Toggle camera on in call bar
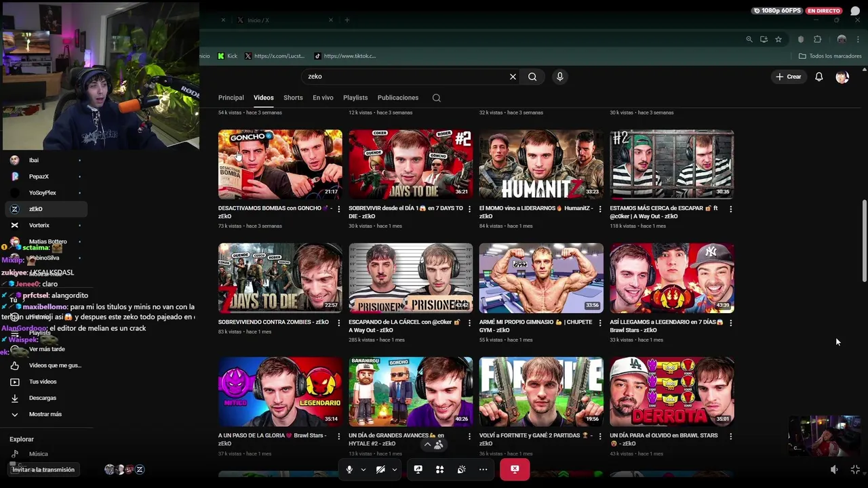The image size is (868, 488). [x=380, y=469]
